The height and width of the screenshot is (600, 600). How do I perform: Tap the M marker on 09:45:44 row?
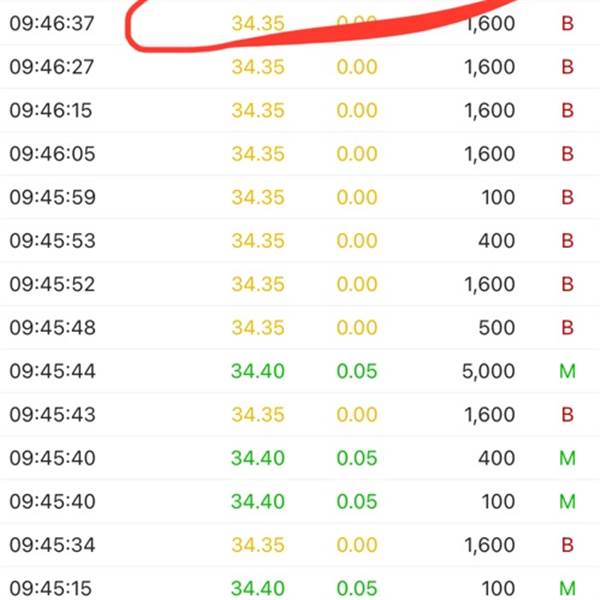pyautogui.click(x=567, y=371)
